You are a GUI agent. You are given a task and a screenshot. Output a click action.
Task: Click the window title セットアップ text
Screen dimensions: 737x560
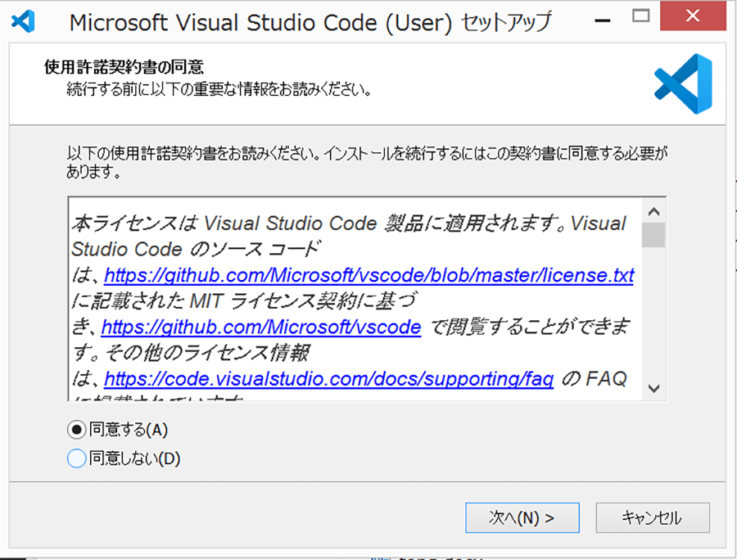[x=506, y=22]
